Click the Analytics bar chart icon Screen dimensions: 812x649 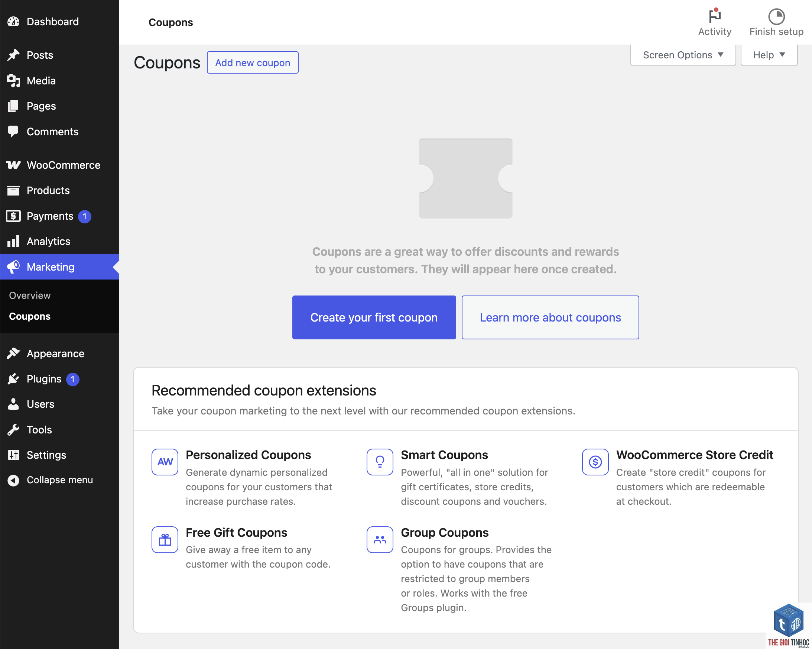pyautogui.click(x=13, y=241)
